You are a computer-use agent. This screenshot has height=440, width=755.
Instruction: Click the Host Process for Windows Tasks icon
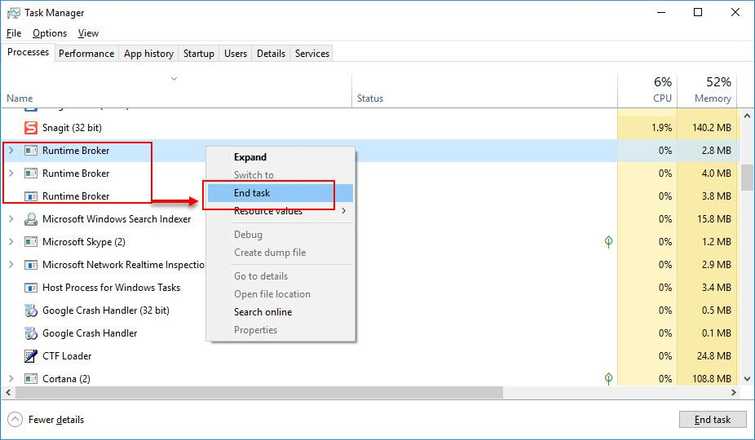coord(30,287)
